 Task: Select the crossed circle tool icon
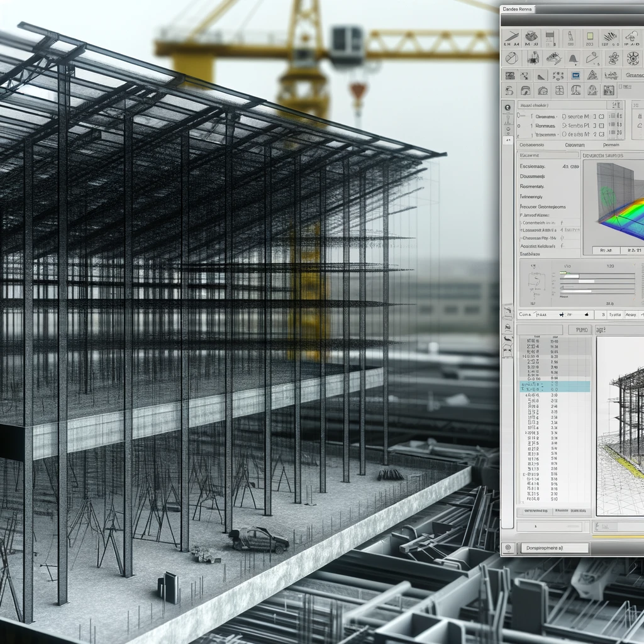pos(511,58)
